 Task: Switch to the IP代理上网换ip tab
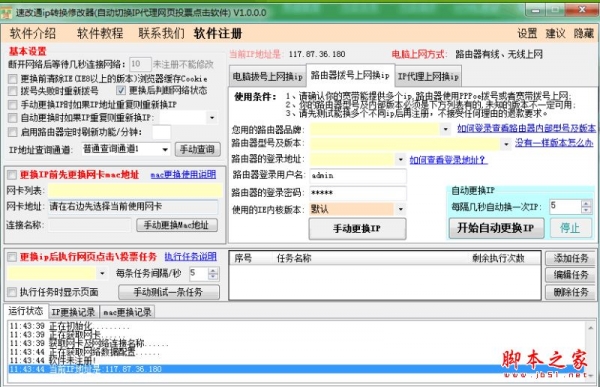point(428,77)
